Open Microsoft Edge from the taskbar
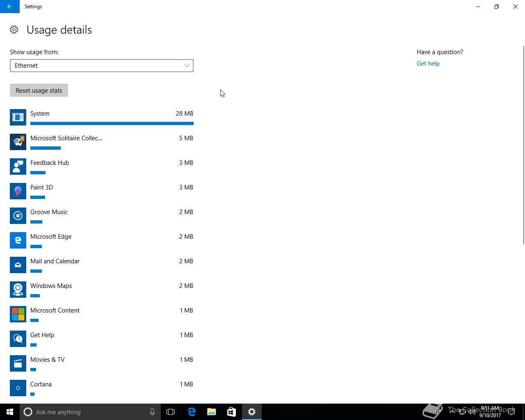The width and height of the screenshot is (525, 420). tap(192, 412)
